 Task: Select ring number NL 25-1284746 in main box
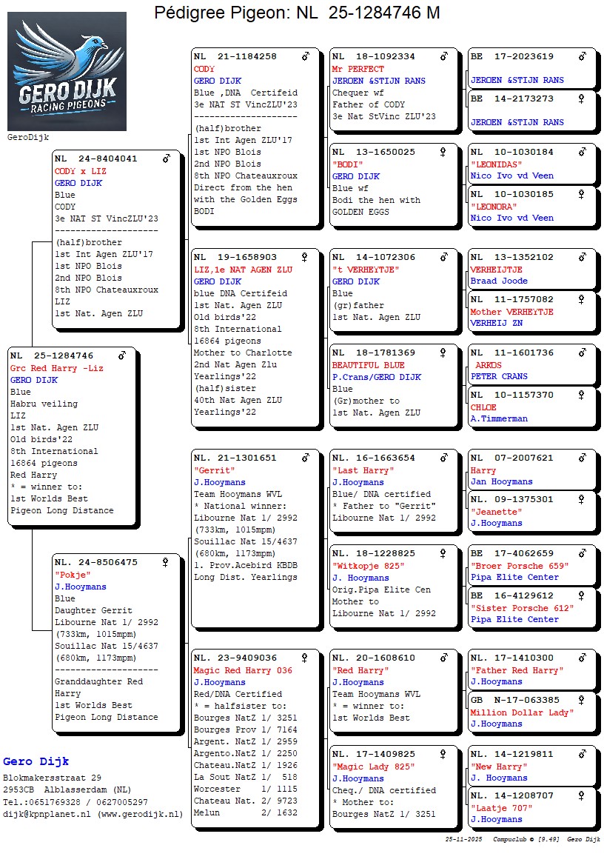(x=62, y=355)
